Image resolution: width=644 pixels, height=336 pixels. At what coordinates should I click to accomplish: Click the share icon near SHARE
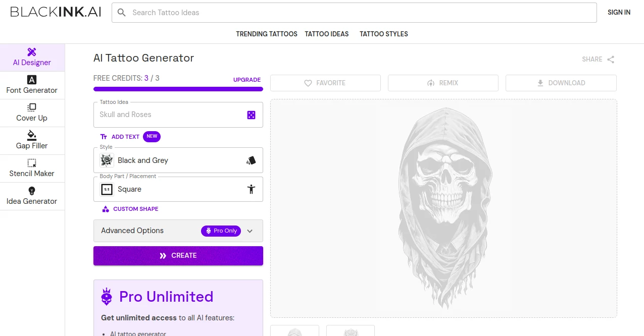(x=611, y=60)
